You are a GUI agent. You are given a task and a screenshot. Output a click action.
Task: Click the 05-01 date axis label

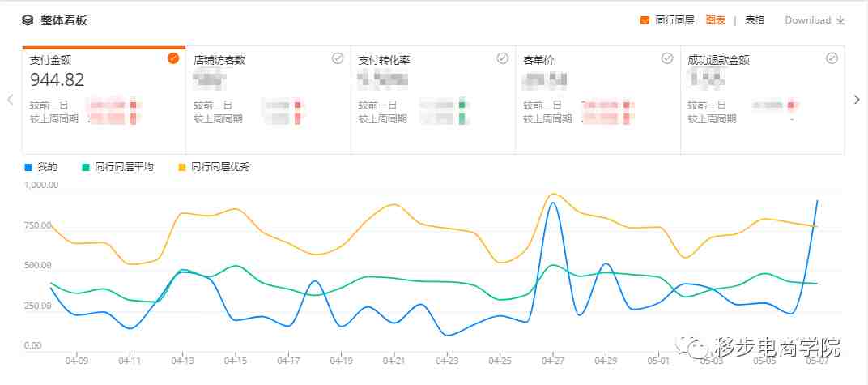click(659, 361)
